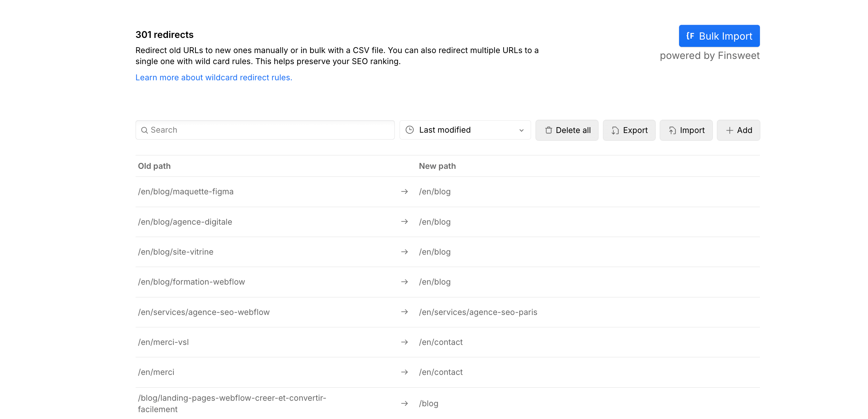Select the /en/blog/maquette-figma old path
The height and width of the screenshot is (419, 868).
(x=186, y=192)
